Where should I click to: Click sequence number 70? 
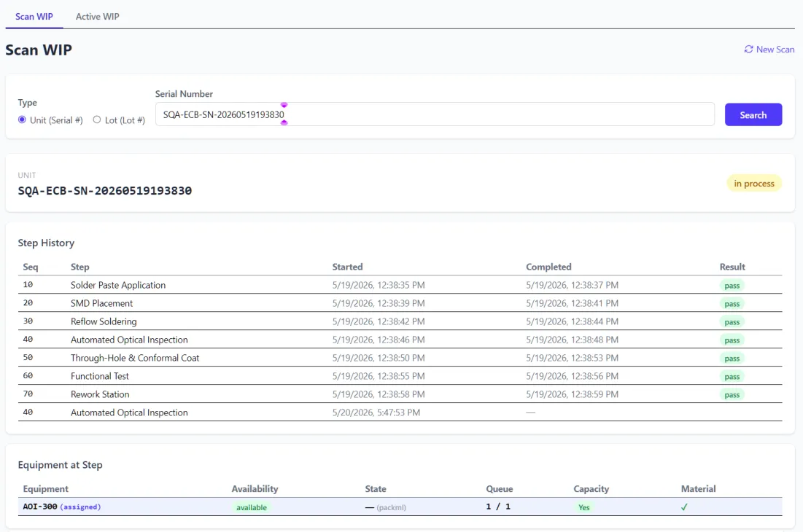pyautogui.click(x=28, y=394)
